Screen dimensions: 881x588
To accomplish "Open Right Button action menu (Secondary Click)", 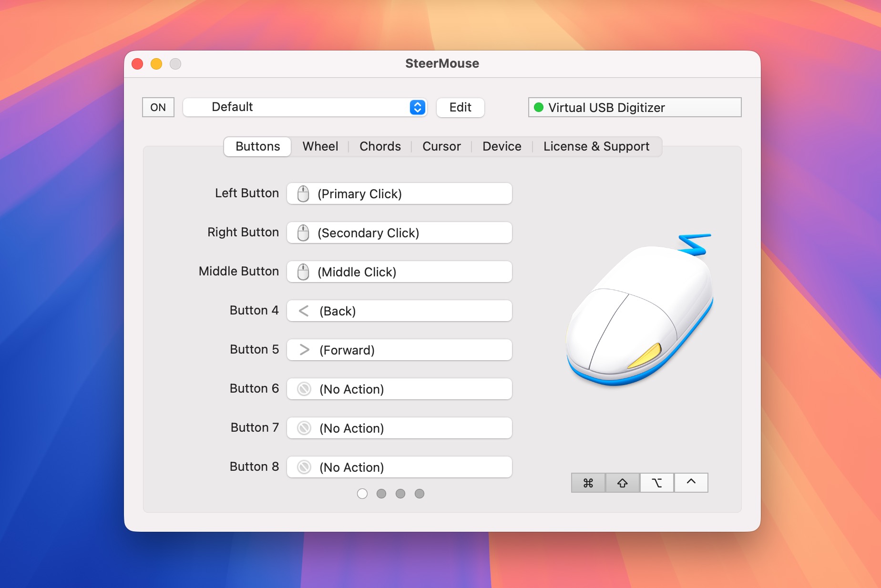I will point(400,233).
